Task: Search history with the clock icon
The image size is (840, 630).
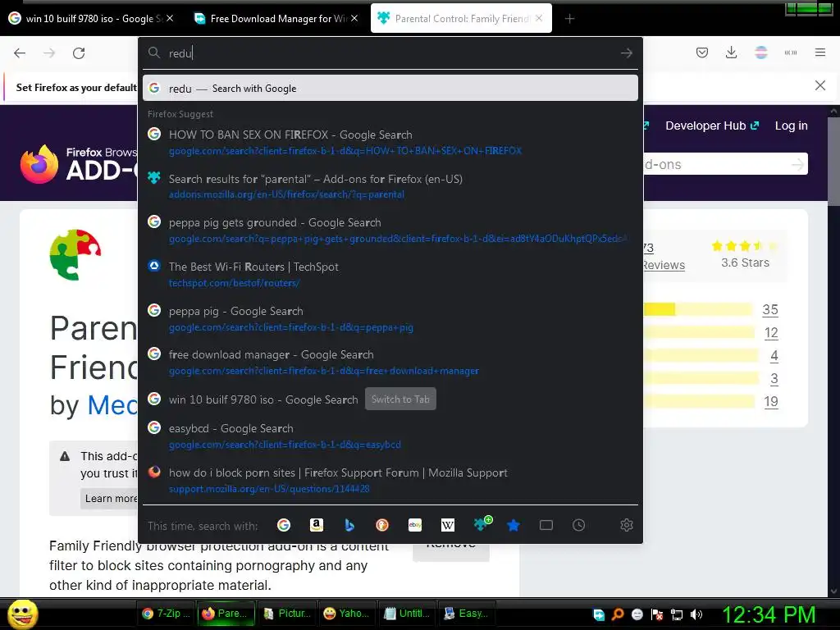Action: [x=578, y=525]
